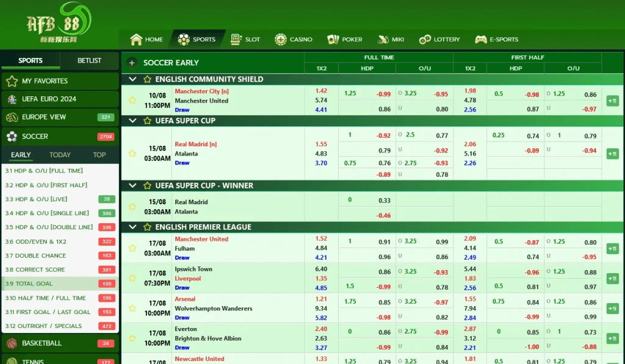Click the Soccer 2704 count badge
The height and width of the screenshot is (364, 625).
point(106,137)
